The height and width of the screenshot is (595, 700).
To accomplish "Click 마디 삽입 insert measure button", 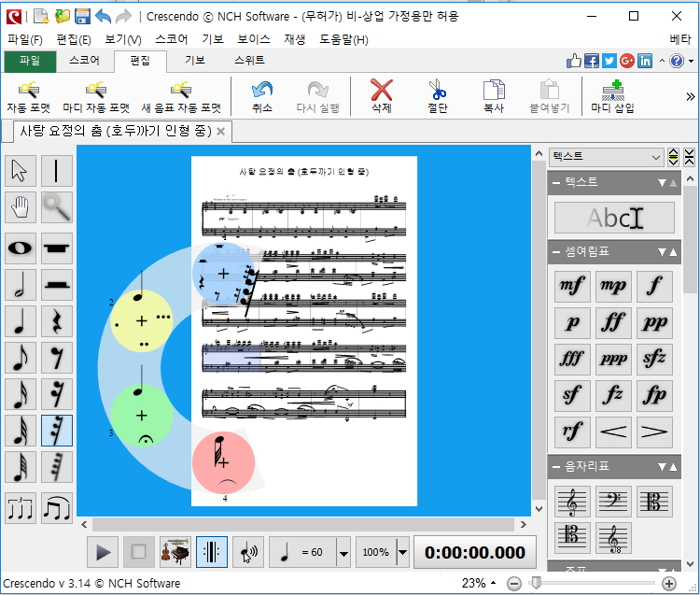I will (612, 96).
